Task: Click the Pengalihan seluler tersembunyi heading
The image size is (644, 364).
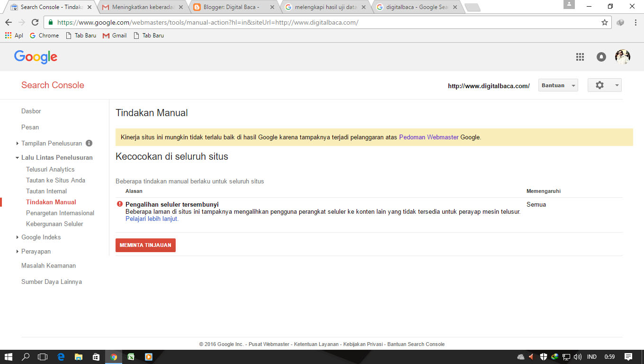Action: [x=172, y=204]
